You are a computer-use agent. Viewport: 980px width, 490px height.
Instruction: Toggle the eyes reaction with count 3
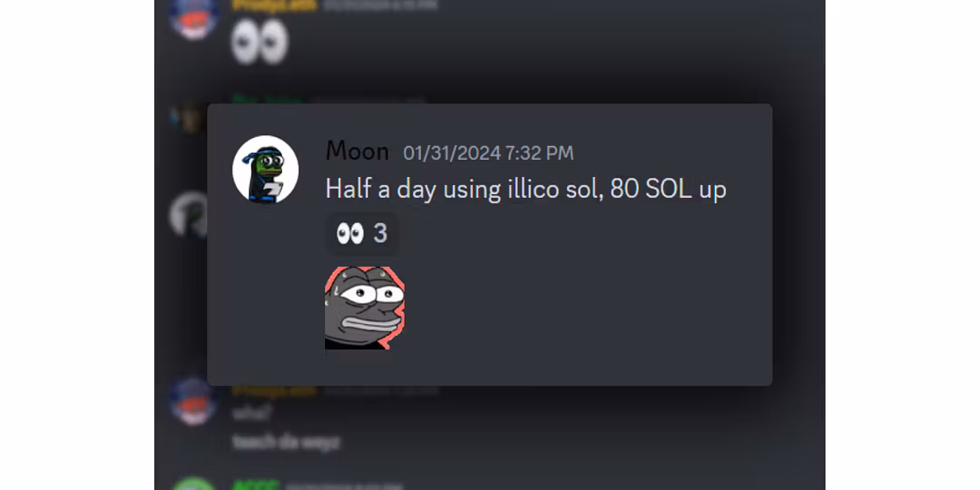click(362, 234)
